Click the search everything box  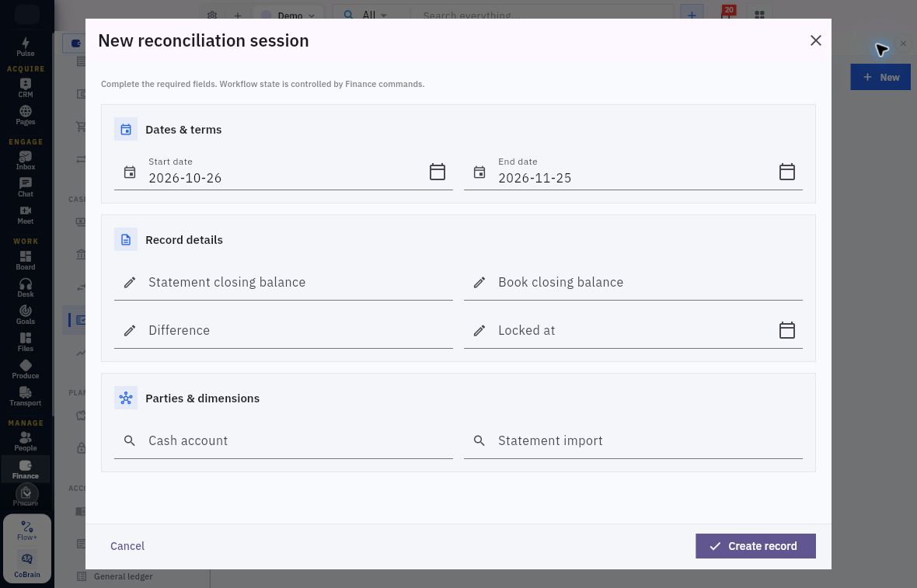click(542, 16)
